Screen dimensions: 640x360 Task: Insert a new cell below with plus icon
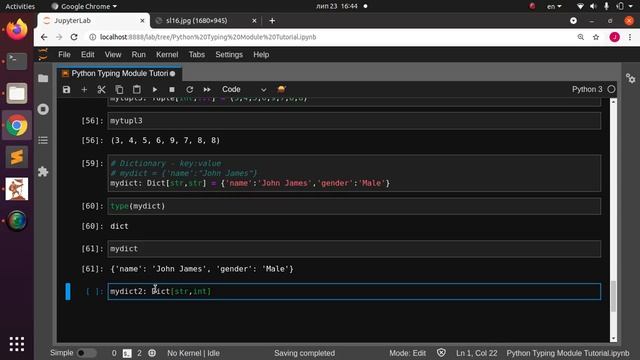(84, 89)
